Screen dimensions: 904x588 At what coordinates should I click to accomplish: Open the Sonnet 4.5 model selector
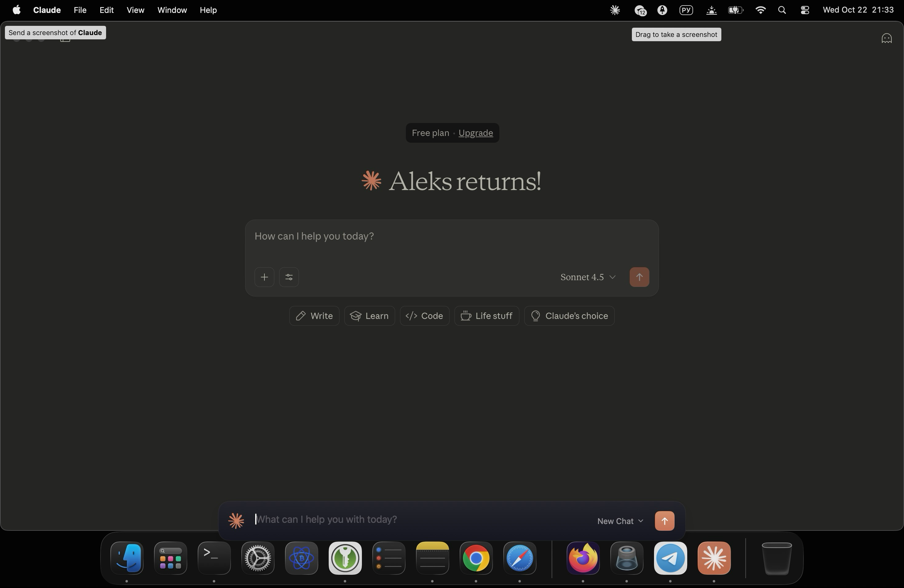587,277
